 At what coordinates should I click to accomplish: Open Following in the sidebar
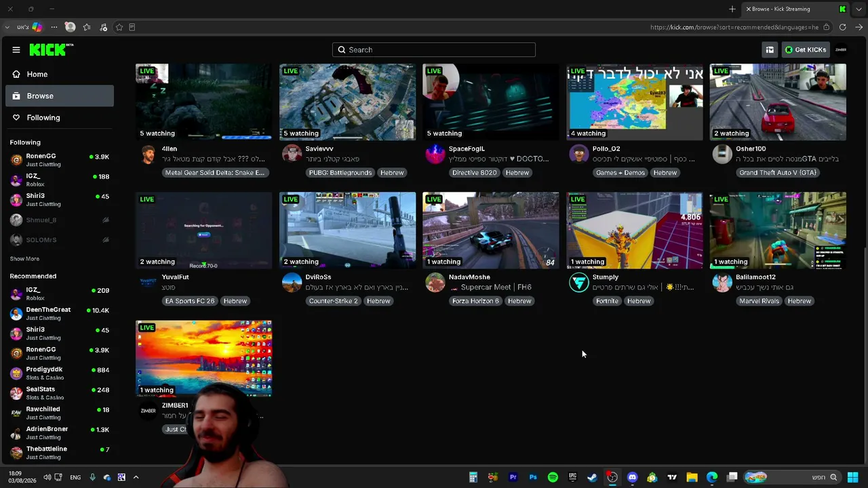coord(60,117)
